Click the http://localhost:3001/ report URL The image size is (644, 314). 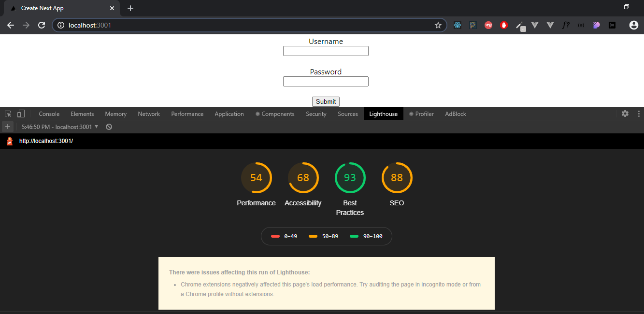pyautogui.click(x=46, y=141)
